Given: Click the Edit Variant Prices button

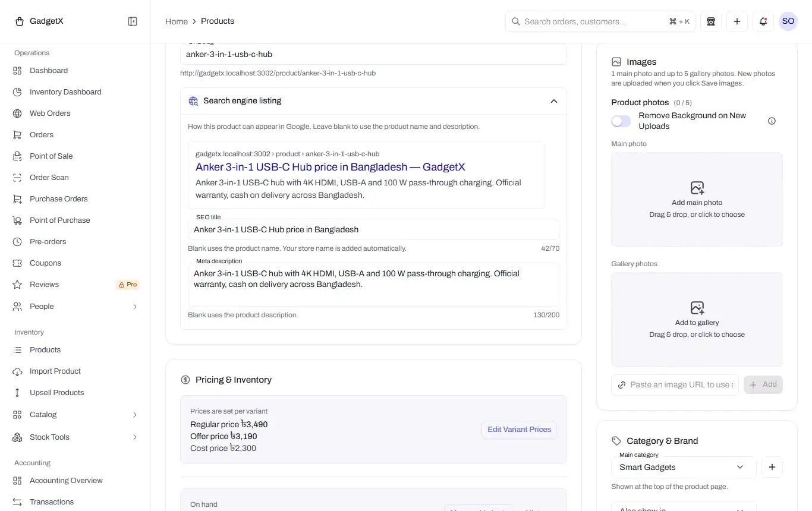Looking at the screenshot, I should point(519,430).
